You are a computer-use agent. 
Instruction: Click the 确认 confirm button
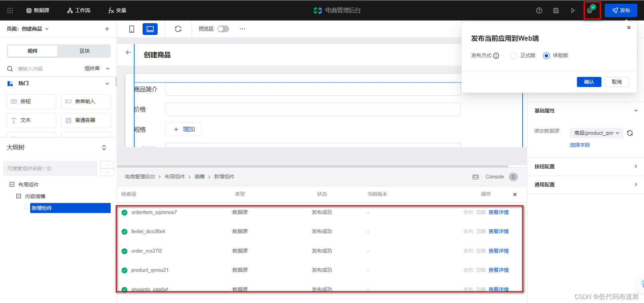[589, 82]
